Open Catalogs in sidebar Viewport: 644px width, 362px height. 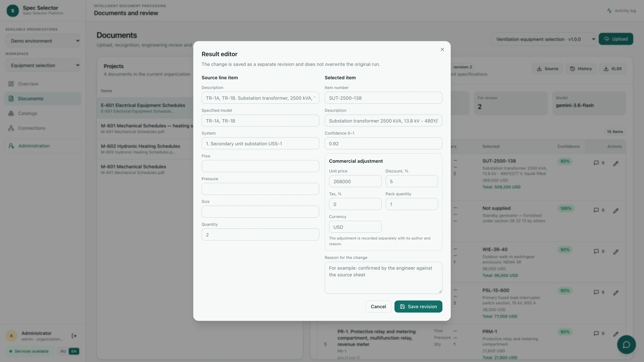pyautogui.click(x=43, y=113)
